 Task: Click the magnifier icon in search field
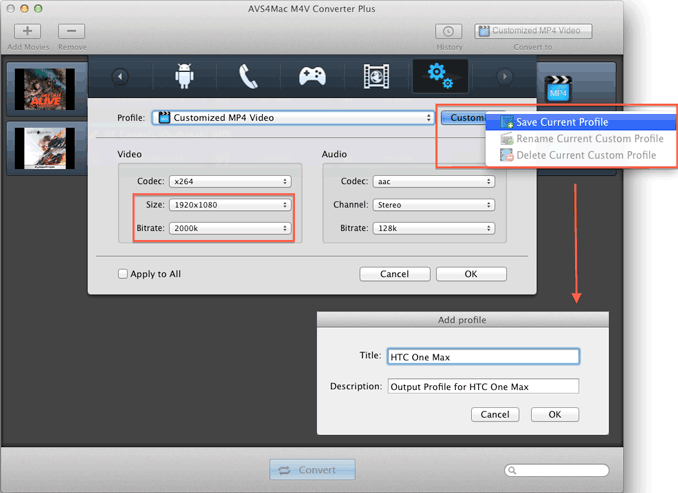(x=512, y=471)
